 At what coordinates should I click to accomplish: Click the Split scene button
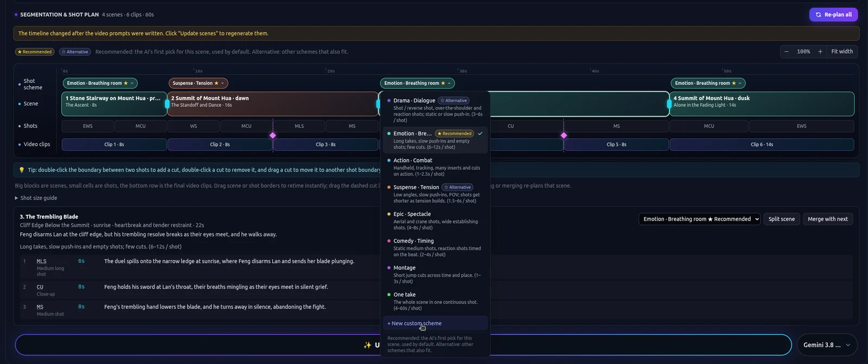(781, 219)
